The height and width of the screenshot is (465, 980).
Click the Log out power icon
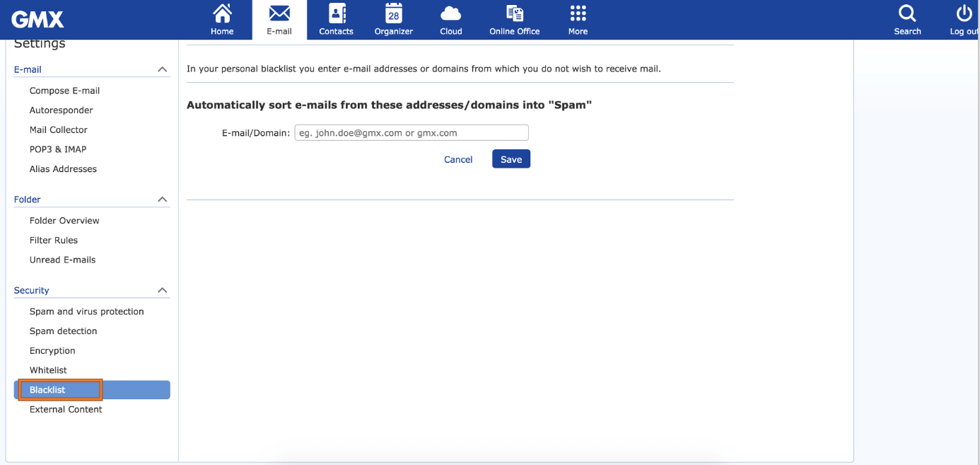(x=964, y=13)
